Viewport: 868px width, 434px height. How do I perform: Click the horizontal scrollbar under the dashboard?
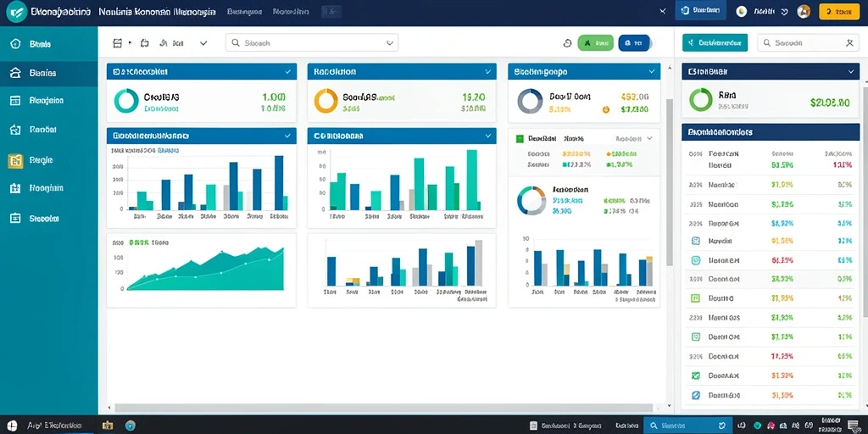pos(386,408)
